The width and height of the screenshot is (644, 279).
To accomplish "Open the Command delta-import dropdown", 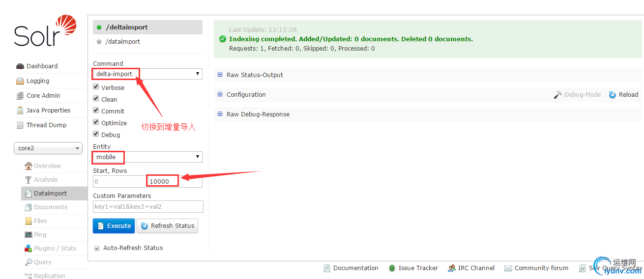I will 147,74.
